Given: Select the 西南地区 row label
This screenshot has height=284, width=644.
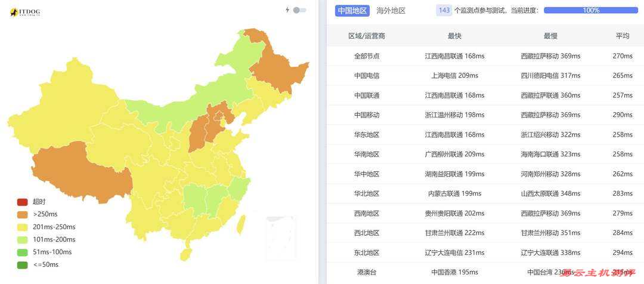Looking at the screenshot, I should tap(367, 214).
